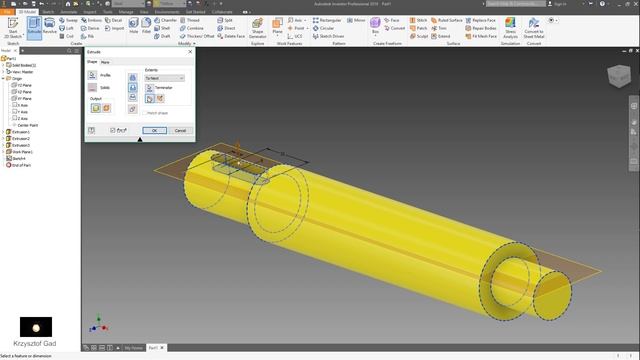This screenshot has height=360, width=640.
Task: Toggle the preview checkbox in Extrude dialog
Action: coord(113,130)
